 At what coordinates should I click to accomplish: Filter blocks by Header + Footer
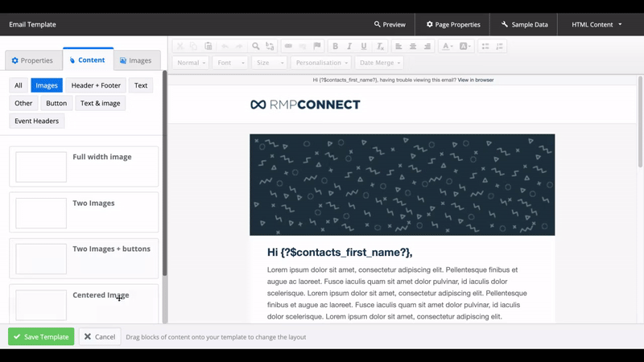96,85
